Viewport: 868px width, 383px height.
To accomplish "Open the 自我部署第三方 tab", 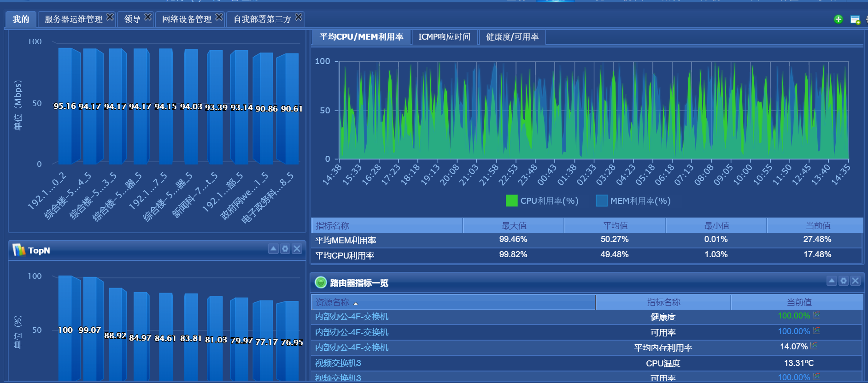I will (x=262, y=19).
